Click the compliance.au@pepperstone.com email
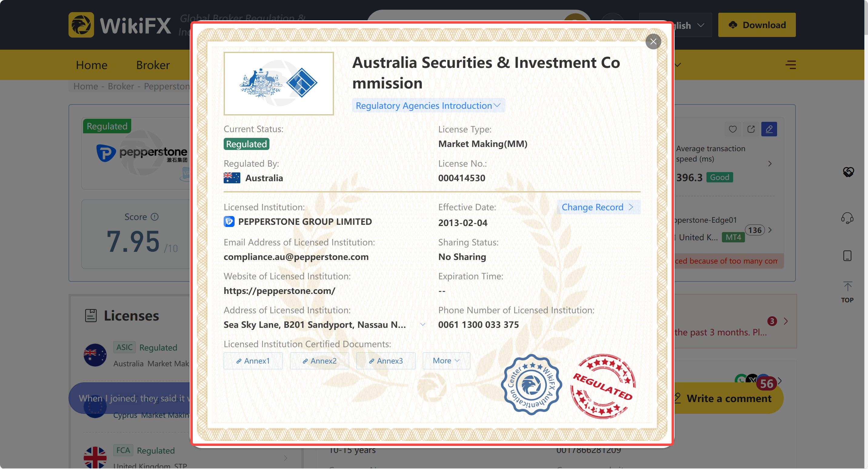The width and height of the screenshot is (868, 469). click(296, 257)
